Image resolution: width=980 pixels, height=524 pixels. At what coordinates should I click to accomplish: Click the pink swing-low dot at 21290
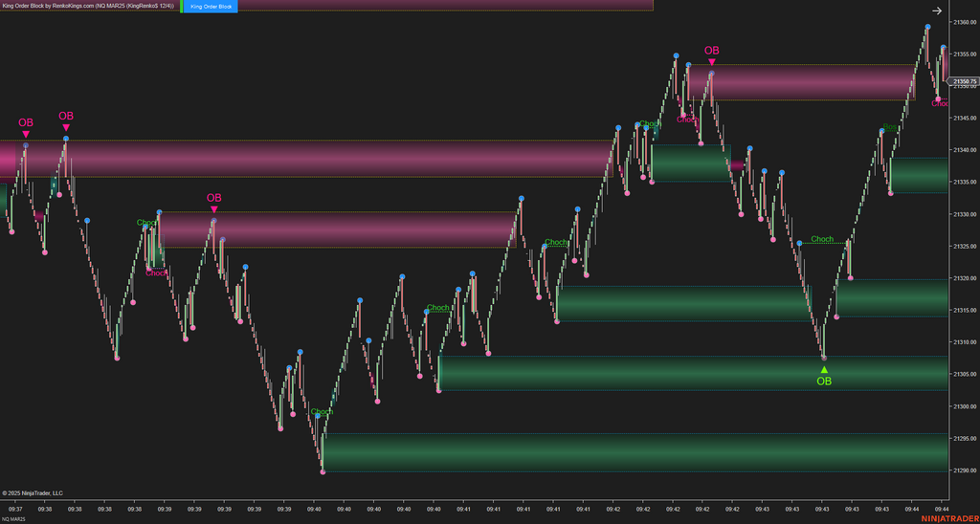tap(323, 472)
